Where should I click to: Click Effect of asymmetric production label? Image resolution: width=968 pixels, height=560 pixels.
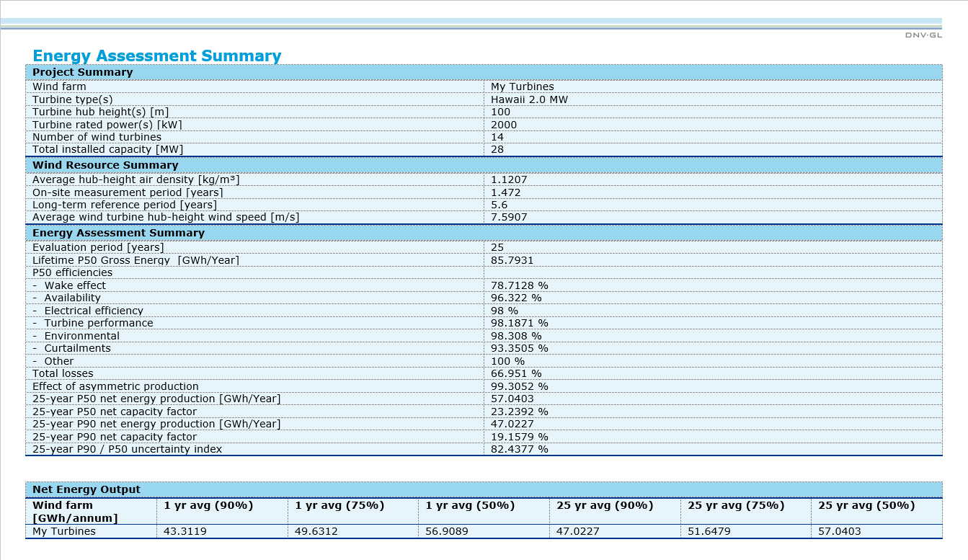115,386
